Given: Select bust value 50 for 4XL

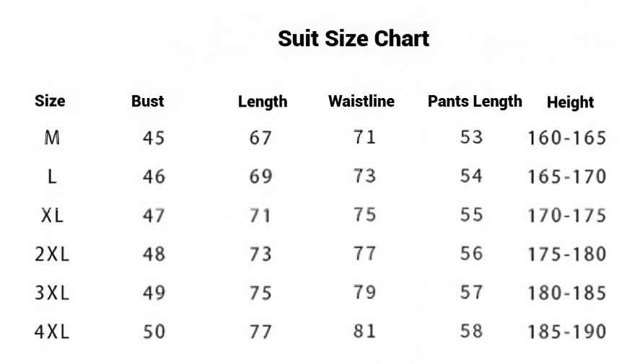Looking at the screenshot, I should click(x=154, y=332).
